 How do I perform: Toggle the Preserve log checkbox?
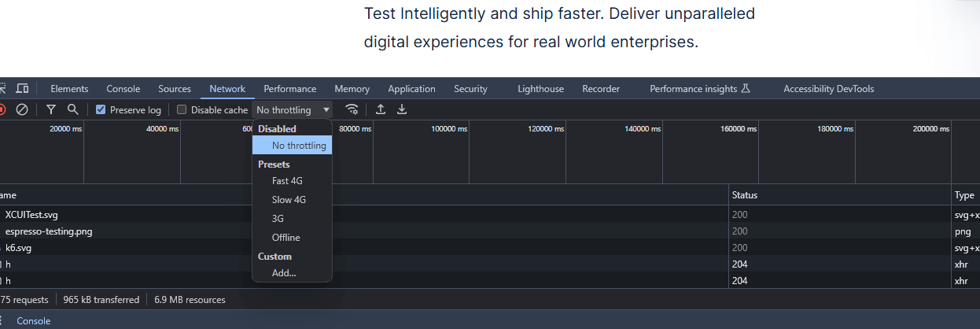point(101,110)
